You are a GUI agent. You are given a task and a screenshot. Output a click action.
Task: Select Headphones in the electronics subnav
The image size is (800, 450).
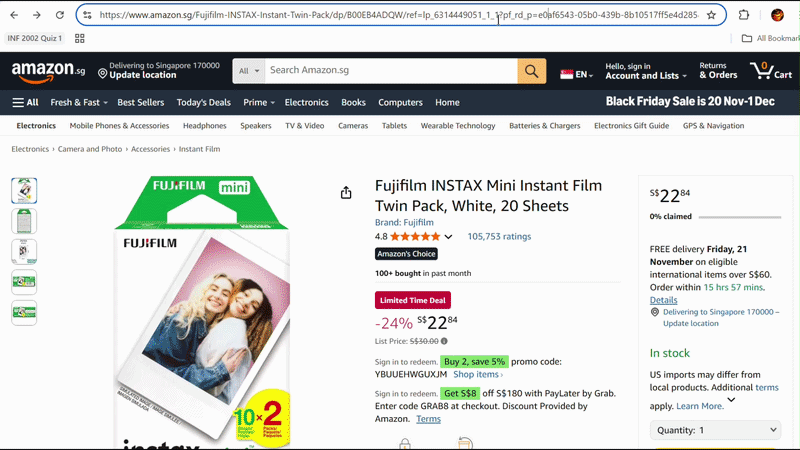click(205, 126)
